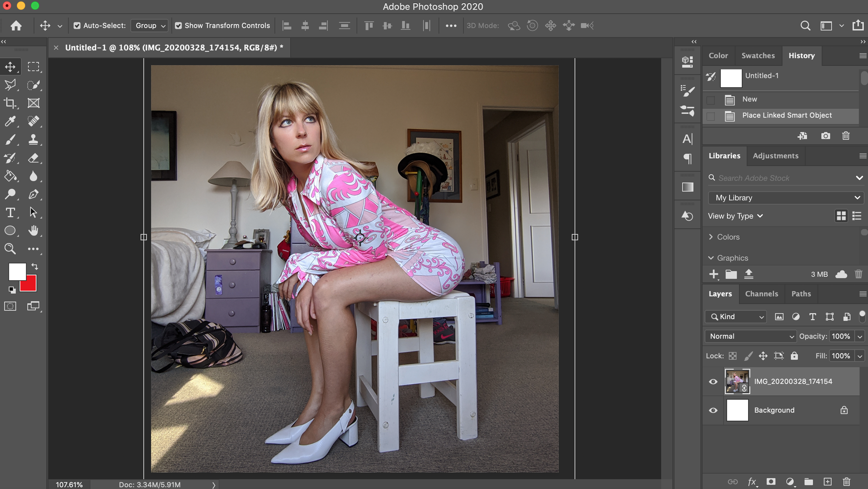Screen dimensions: 868x489
Task: Uncheck the Auto-Select checkbox
Action: (77, 26)
